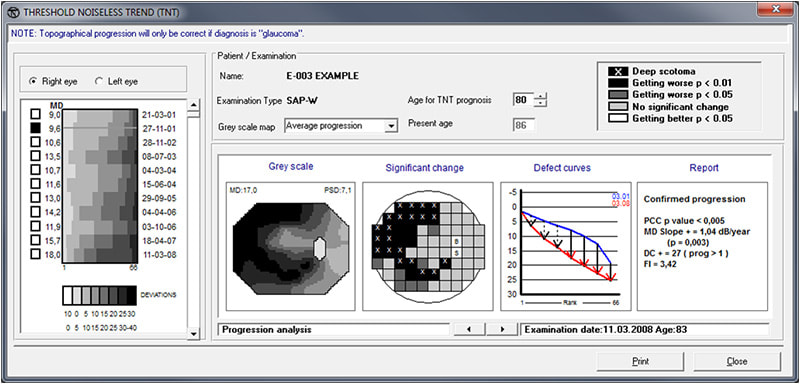Screen dimensions: 800x384
Task: Click the exam list scrollbar down arrow
Action: pos(194,334)
